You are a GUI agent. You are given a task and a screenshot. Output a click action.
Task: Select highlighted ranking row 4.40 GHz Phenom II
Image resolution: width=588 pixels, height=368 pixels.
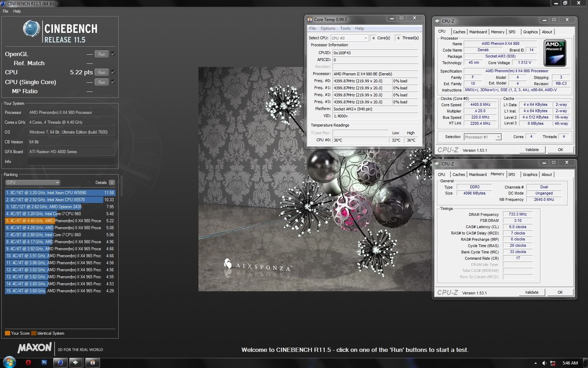(x=60, y=221)
